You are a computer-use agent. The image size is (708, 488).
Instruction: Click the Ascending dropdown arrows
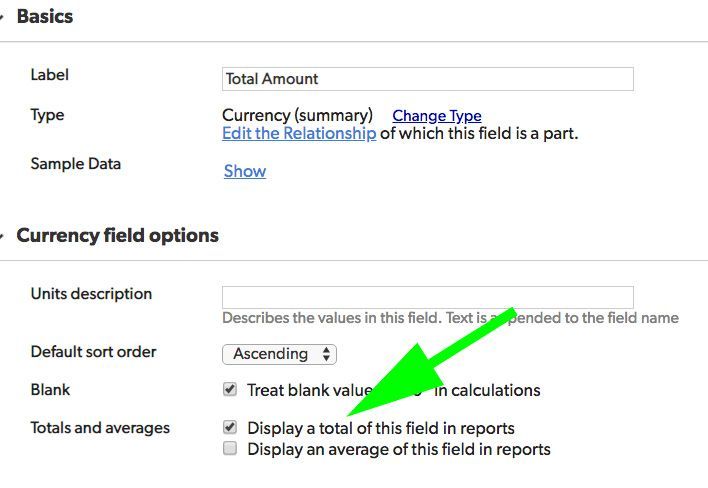pyautogui.click(x=326, y=354)
